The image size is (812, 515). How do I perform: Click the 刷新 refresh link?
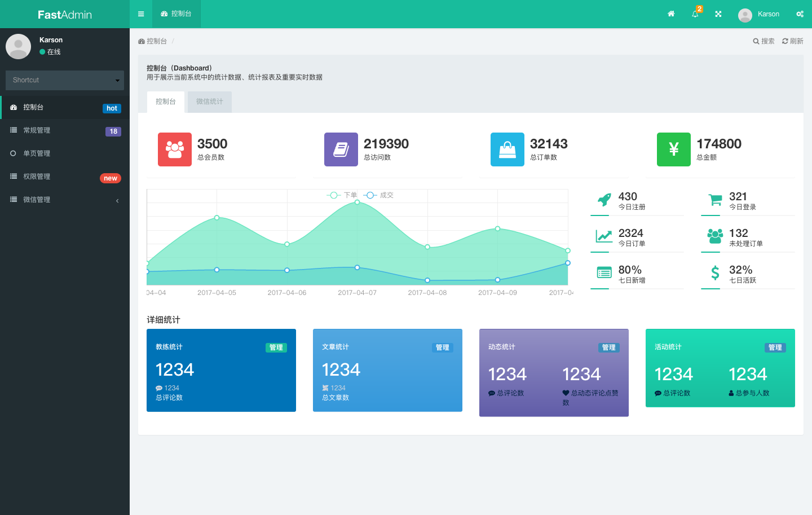(792, 41)
